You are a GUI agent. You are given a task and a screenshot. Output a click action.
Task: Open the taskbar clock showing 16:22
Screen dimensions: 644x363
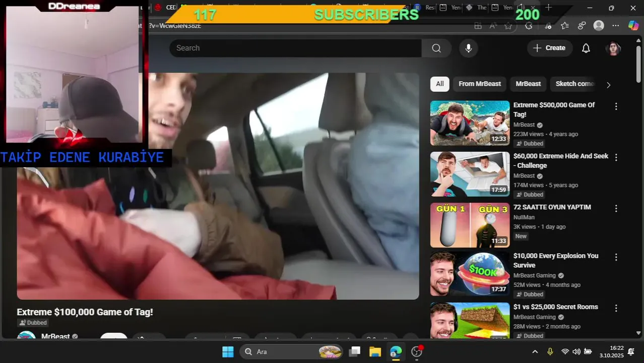tap(611, 351)
